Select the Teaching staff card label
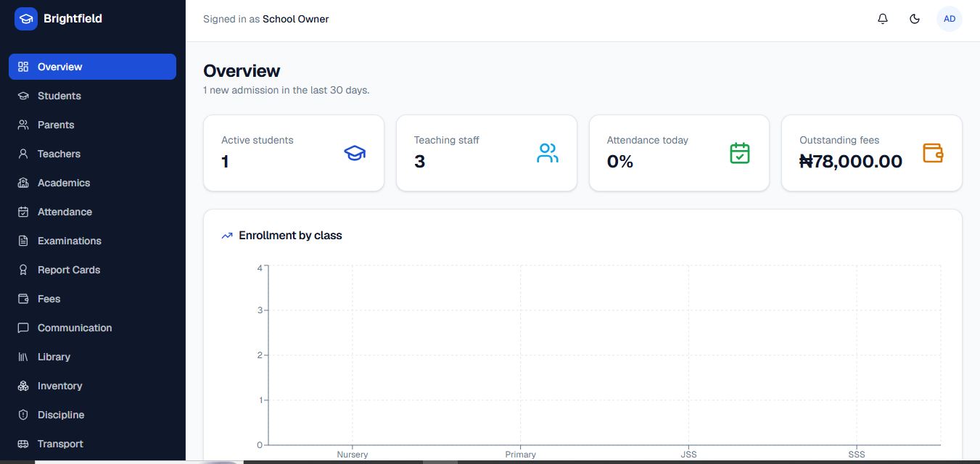This screenshot has width=980, height=464. pyautogui.click(x=447, y=140)
